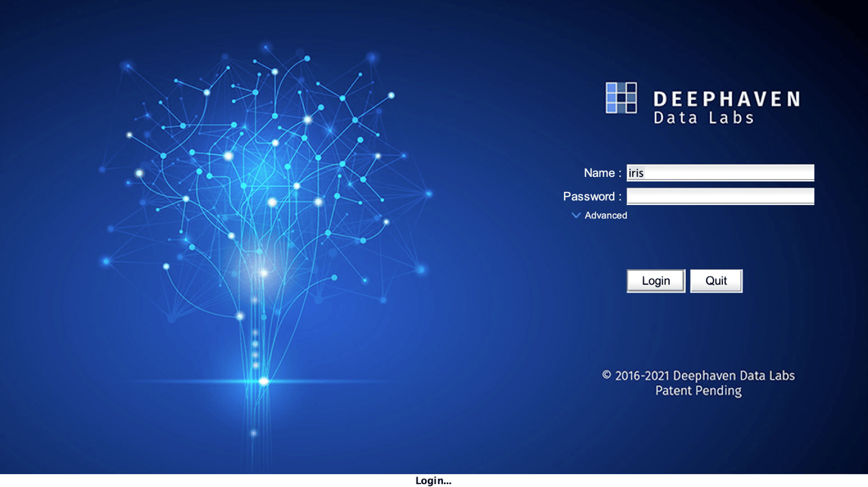Click the "Name :" field label
868x487 pixels.
click(x=603, y=173)
